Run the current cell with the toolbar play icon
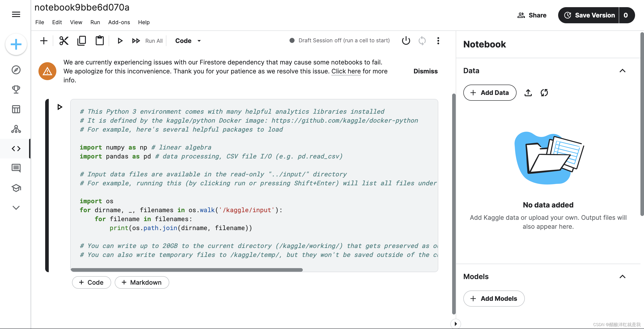 coord(120,41)
